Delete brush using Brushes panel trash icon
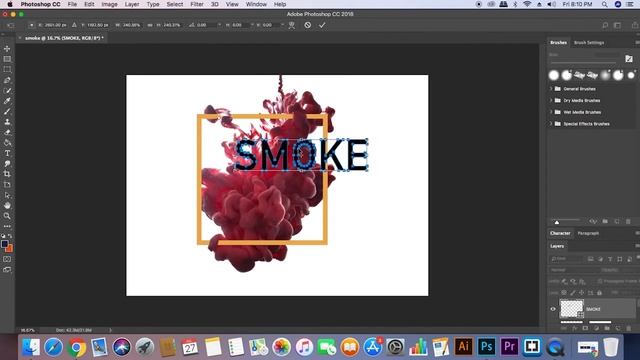 click(628, 222)
